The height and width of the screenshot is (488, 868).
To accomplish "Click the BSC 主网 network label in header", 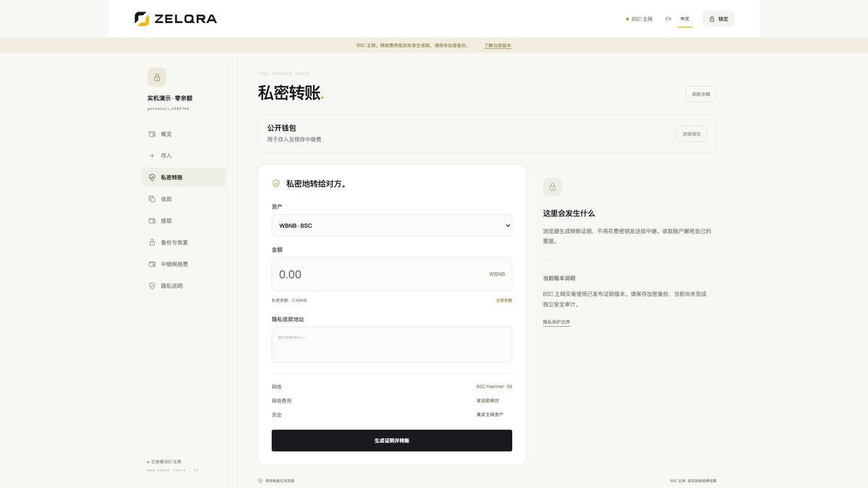I will pyautogui.click(x=642, y=19).
